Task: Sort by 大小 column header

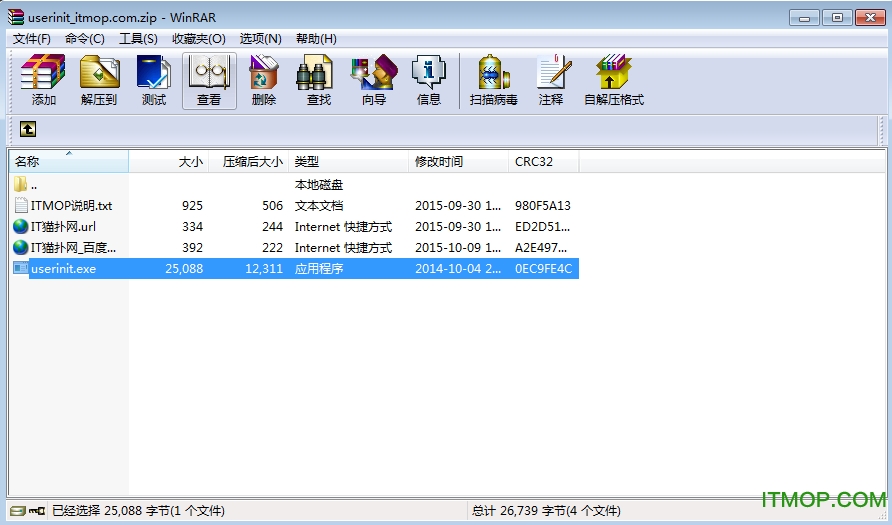Action: [169, 162]
